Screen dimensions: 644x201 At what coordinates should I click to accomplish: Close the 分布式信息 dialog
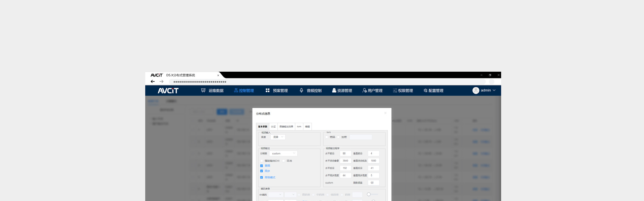tap(385, 113)
